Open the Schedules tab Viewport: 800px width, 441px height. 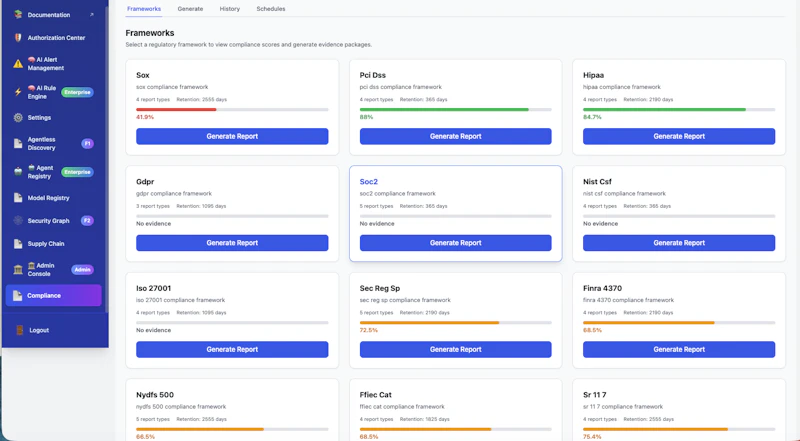click(x=271, y=9)
